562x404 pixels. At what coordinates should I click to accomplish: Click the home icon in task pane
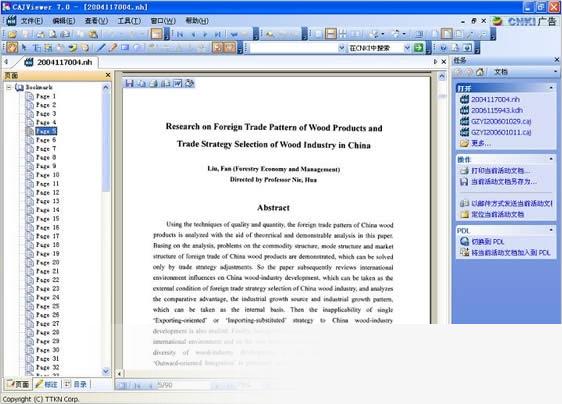click(480, 72)
